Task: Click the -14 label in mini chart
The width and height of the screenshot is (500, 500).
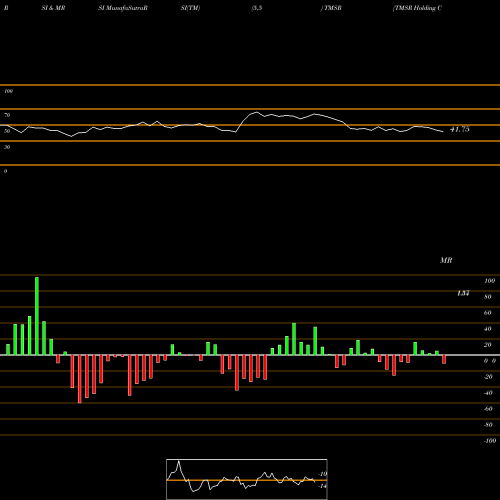Action: (x=322, y=486)
